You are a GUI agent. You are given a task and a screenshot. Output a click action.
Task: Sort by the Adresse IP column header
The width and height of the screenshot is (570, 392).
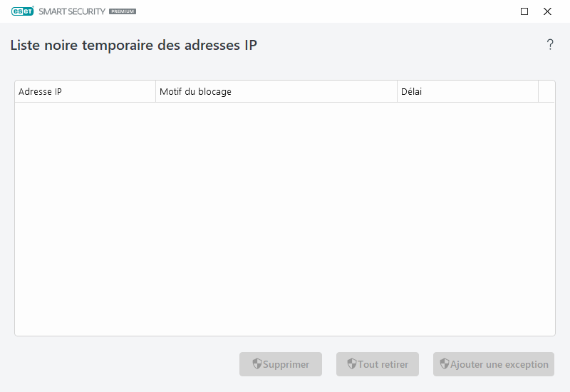tap(85, 92)
